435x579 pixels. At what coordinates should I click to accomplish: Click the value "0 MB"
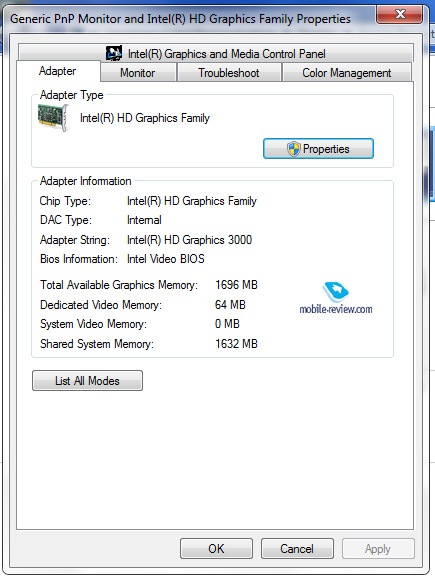[x=227, y=324]
